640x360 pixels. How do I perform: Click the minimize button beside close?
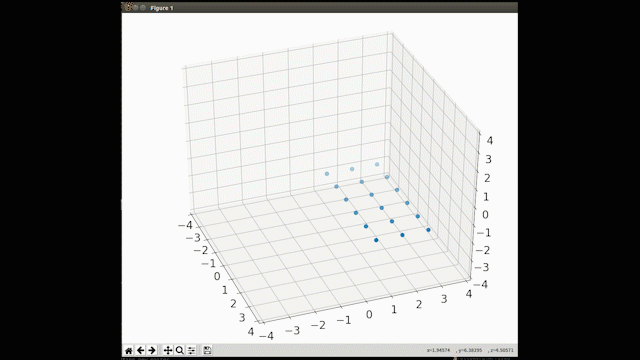click(136, 7)
